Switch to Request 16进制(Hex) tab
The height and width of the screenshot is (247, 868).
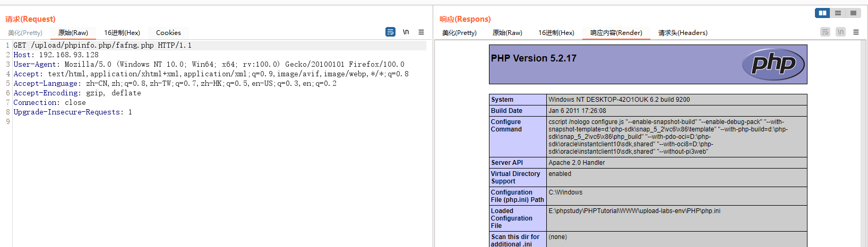click(122, 33)
